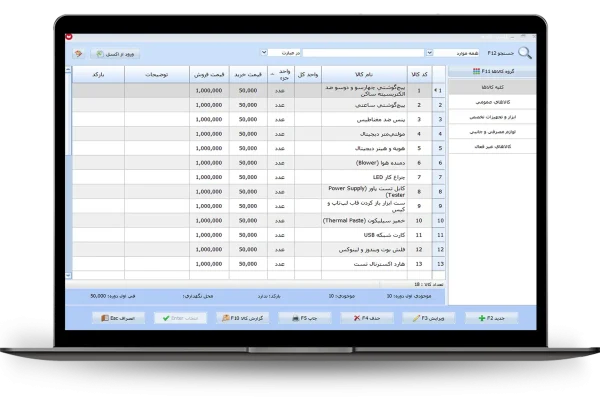Screen dimensions: 600x400
Task: Click the New F2 button
Action: click(491, 318)
